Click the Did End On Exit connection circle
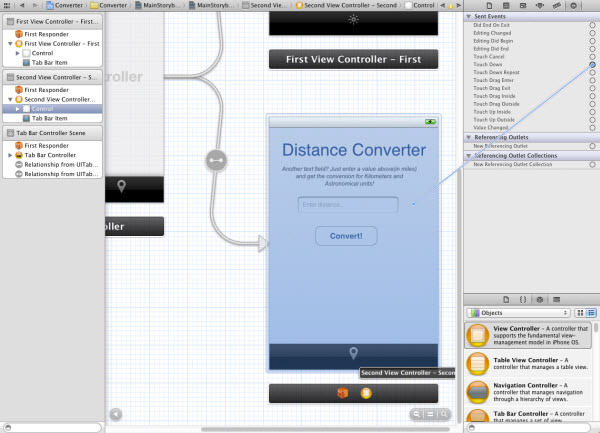Image resolution: width=600 pixels, height=433 pixels. pyautogui.click(x=592, y=25)
